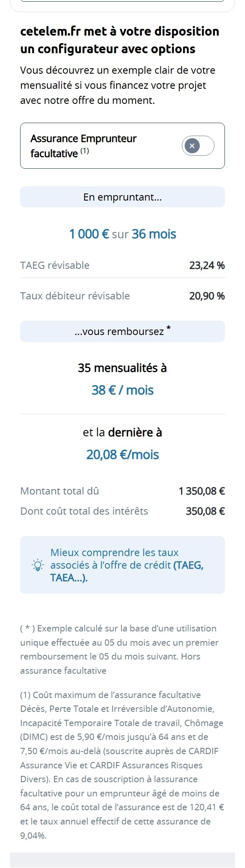The height and width of the screenshot is (868, 245).
Task: Click the En empruntant... banner
Action: (122, 197)
